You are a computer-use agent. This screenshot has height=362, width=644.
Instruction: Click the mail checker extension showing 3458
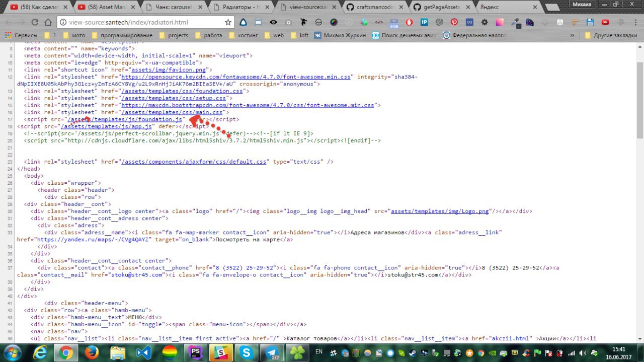click(x=394, y=23)
